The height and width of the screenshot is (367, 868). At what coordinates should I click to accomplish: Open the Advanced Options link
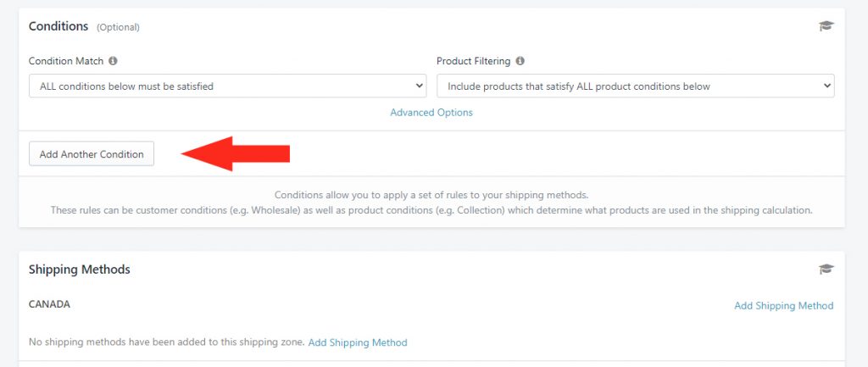431,113
